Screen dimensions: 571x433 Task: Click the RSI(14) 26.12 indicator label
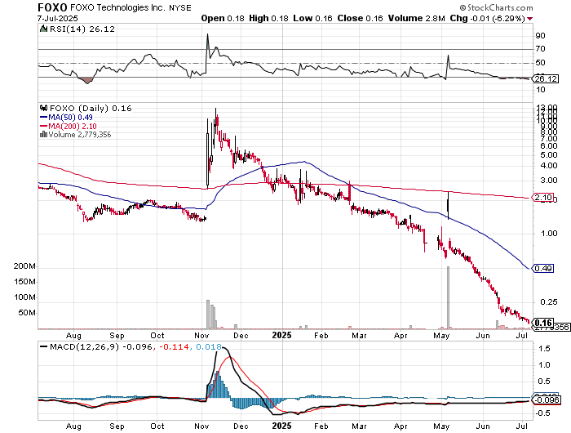pyautogui.click(x=82, y=29)
